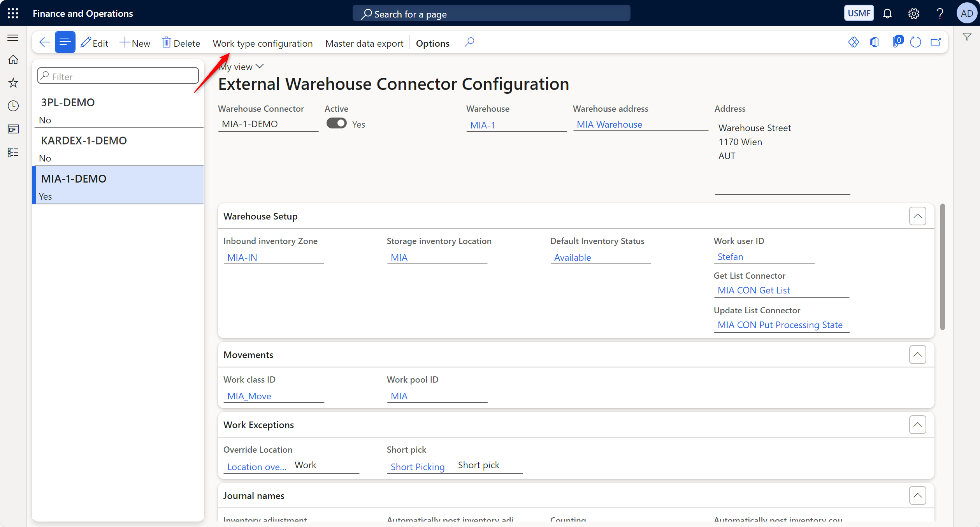Viewport: 980px width, 527px height.
Task: Open the settings gear icon
Action: click(913, 14)
